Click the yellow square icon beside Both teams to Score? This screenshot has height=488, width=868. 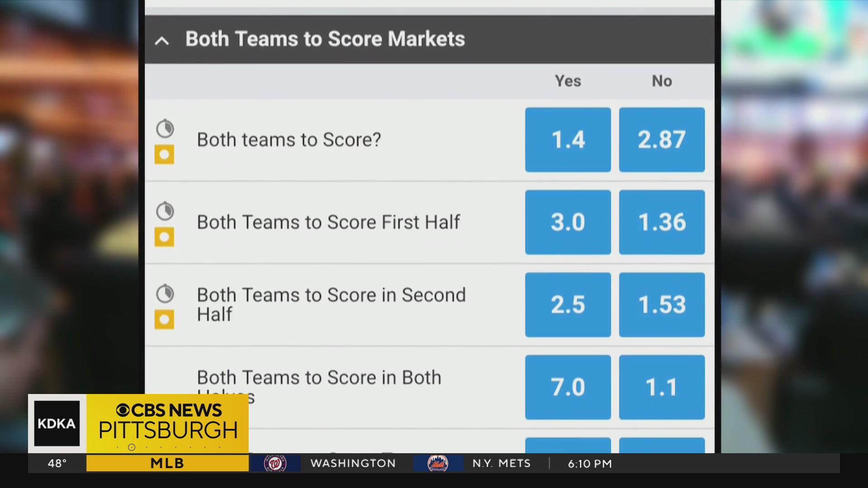[164, 155]
